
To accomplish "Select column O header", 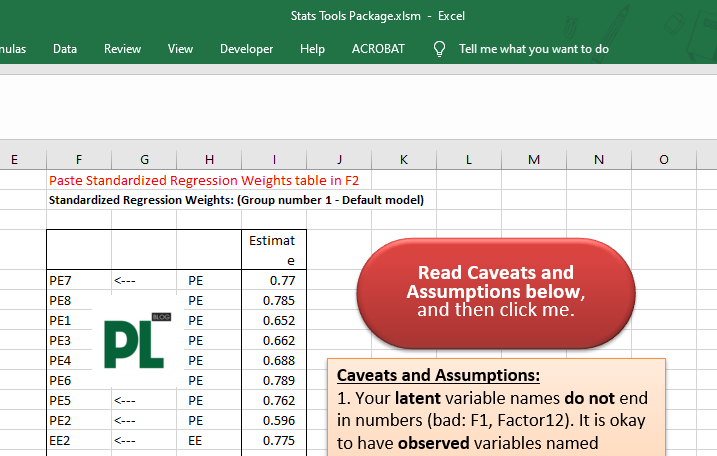I will click(663, 160).
